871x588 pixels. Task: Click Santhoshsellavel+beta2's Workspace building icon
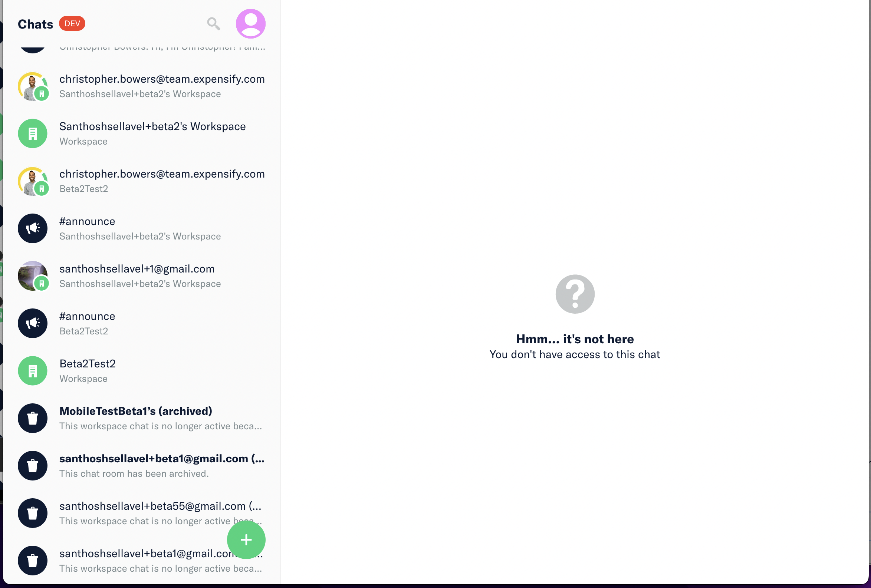pos(33,134)
